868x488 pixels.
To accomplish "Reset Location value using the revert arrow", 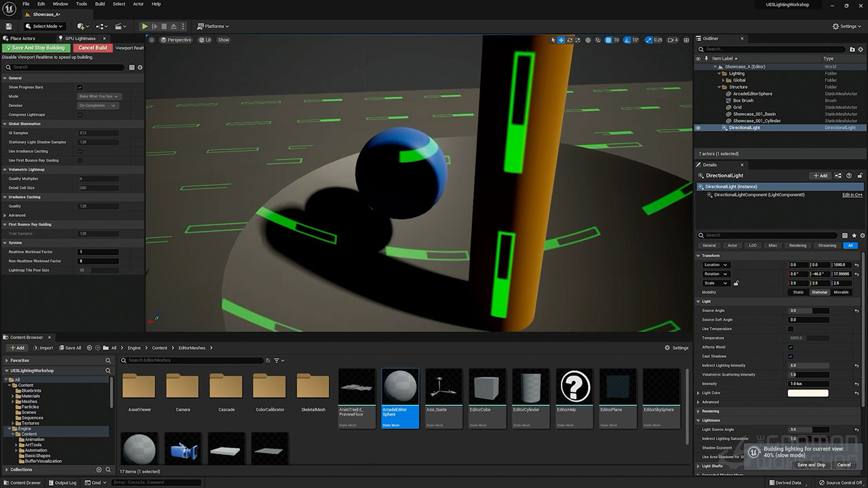I will click(856, 265).
